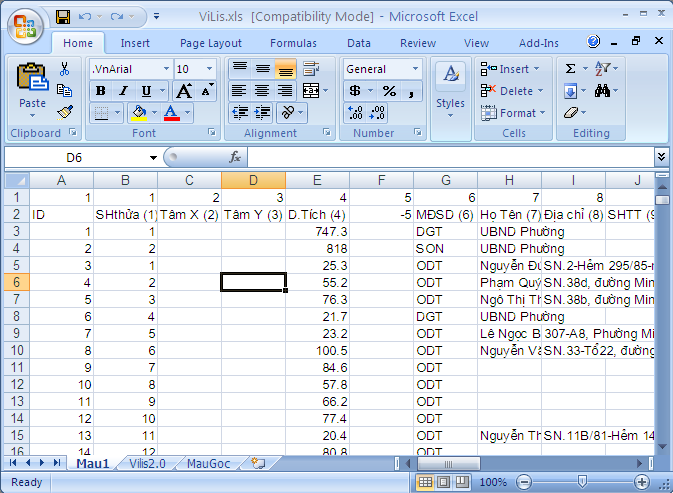Click the zoom slider handle

(582, 482)
